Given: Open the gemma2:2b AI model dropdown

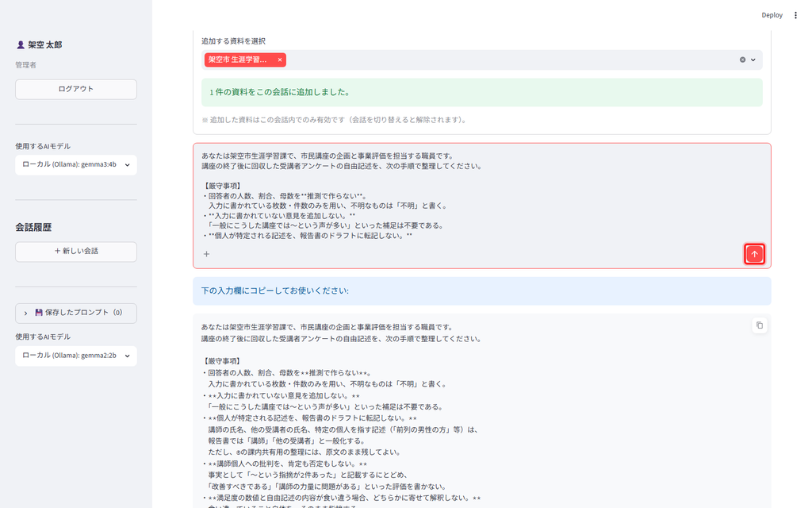Looking at the screenshot, I should (76, 356).
